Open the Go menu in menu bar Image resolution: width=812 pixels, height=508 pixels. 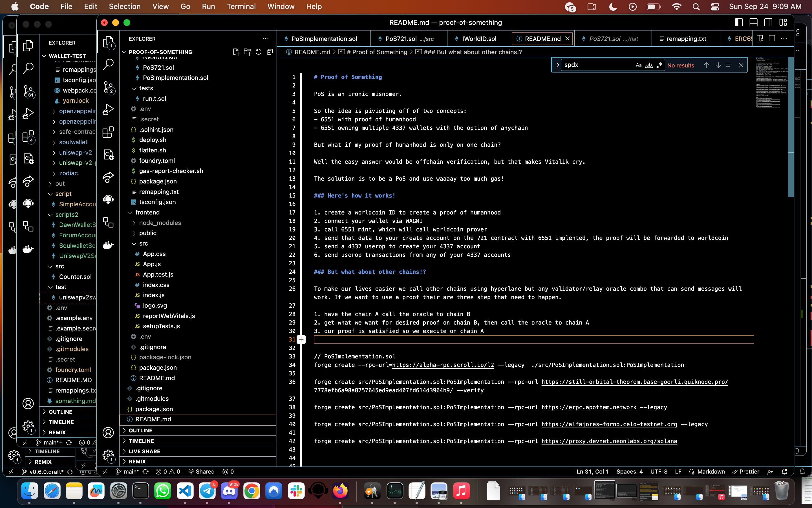pyautogui.click(x=185, y=6)
